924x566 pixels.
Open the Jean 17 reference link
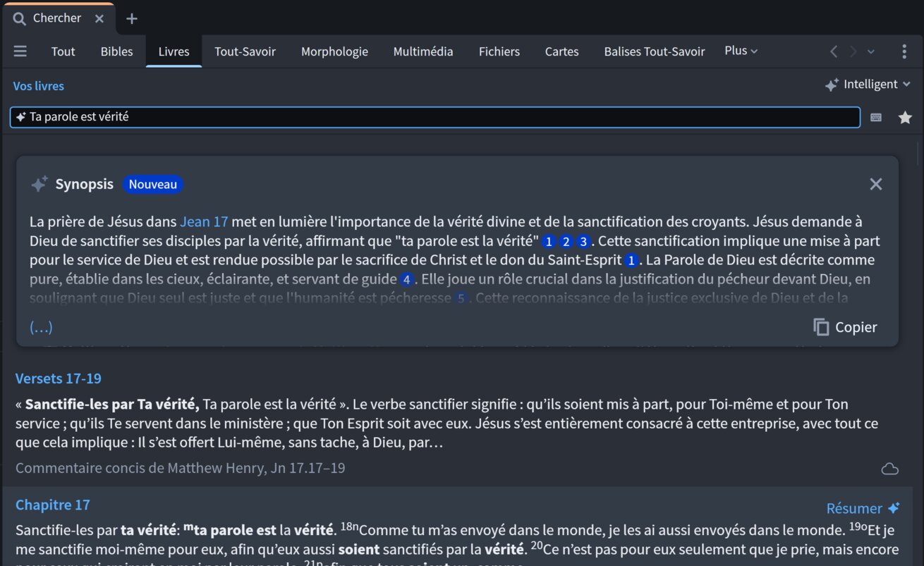tap(204, 221)
